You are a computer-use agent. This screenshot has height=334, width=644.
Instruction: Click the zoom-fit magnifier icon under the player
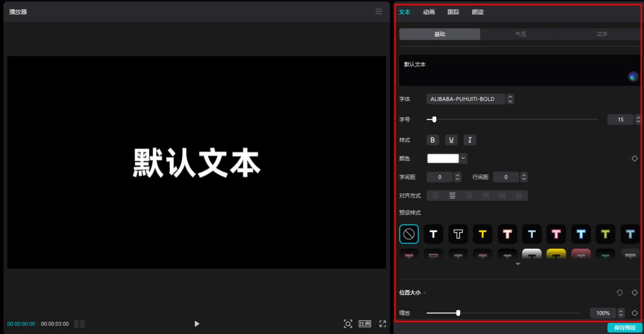pos(348,323)
